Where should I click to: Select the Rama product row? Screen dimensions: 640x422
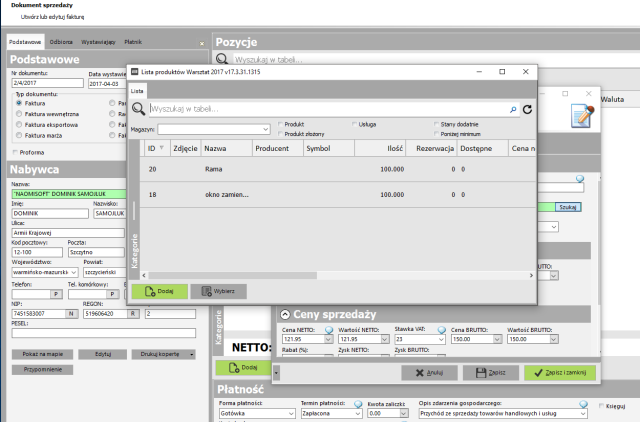[x=338, y=169]
